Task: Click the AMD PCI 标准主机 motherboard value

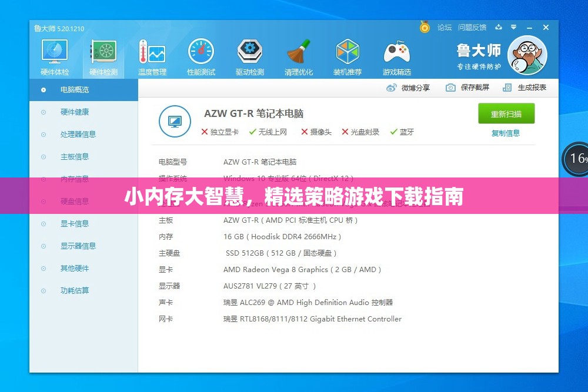Action: [290, 220]
